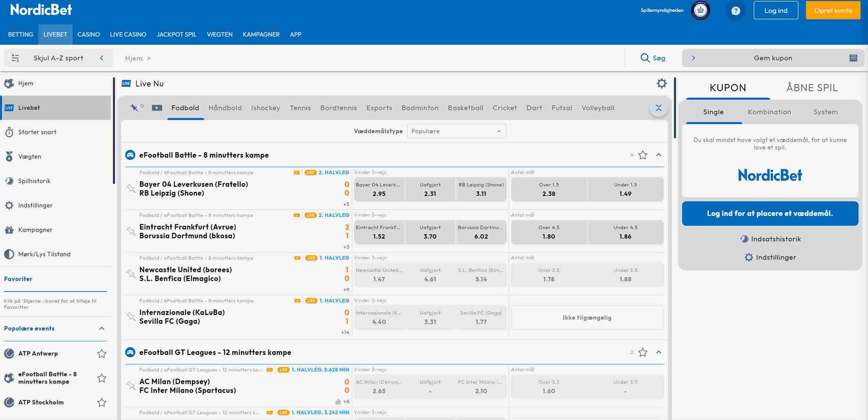Click the eFootball GT Leagues gamepad icon
Screen dimensions: 868x420
(130, 352)
